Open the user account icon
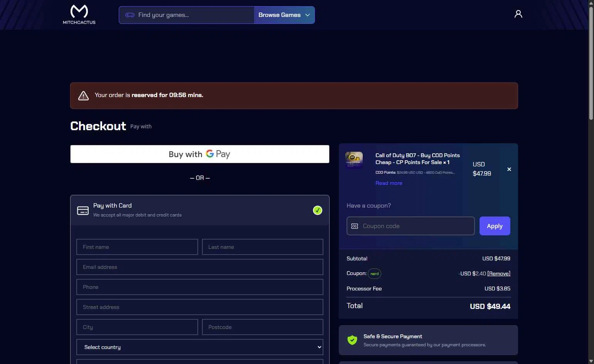The width and height of the screenshot is (594, 364). tap(518, 14)
